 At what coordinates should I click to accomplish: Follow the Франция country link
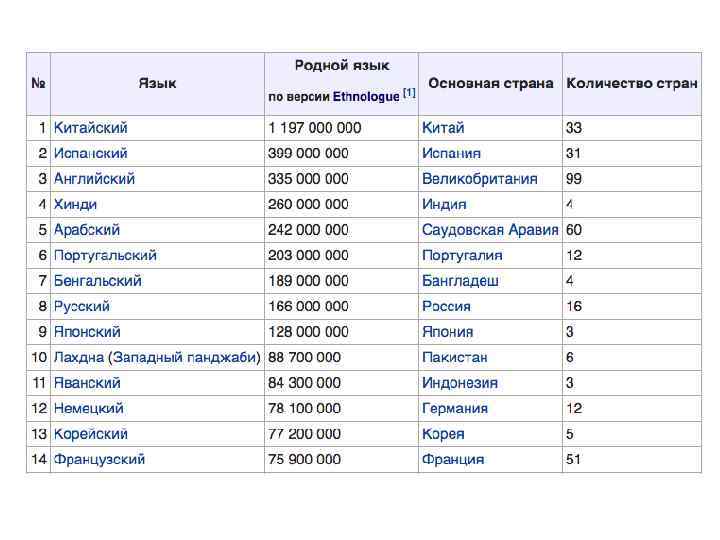pos(453,459)
